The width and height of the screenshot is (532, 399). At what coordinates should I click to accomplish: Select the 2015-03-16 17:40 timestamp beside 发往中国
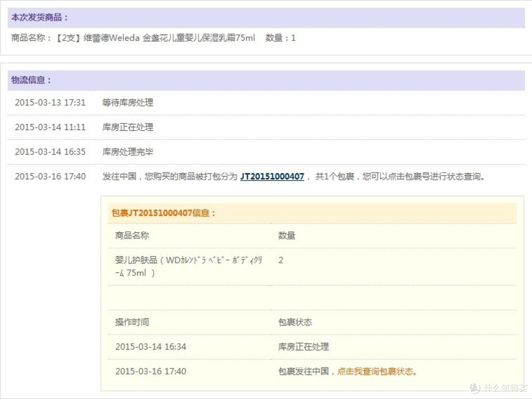50,177
